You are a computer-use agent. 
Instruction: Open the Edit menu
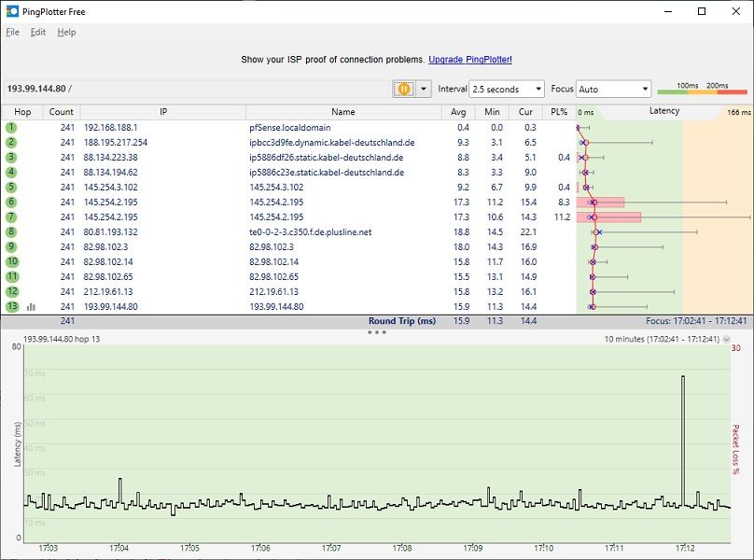[x=37, y=32]
